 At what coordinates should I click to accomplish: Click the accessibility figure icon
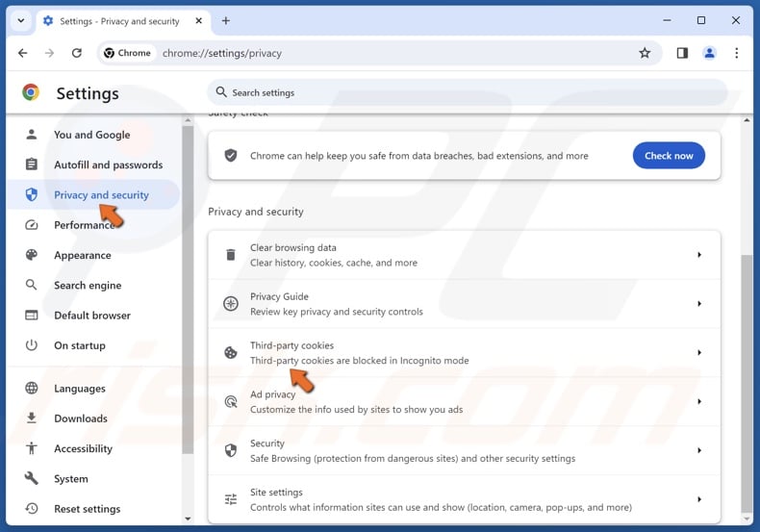point(32,448)
